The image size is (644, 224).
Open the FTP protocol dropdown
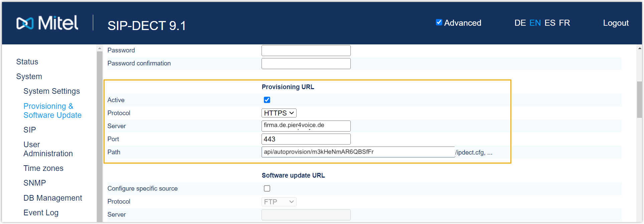coord(279,202)
